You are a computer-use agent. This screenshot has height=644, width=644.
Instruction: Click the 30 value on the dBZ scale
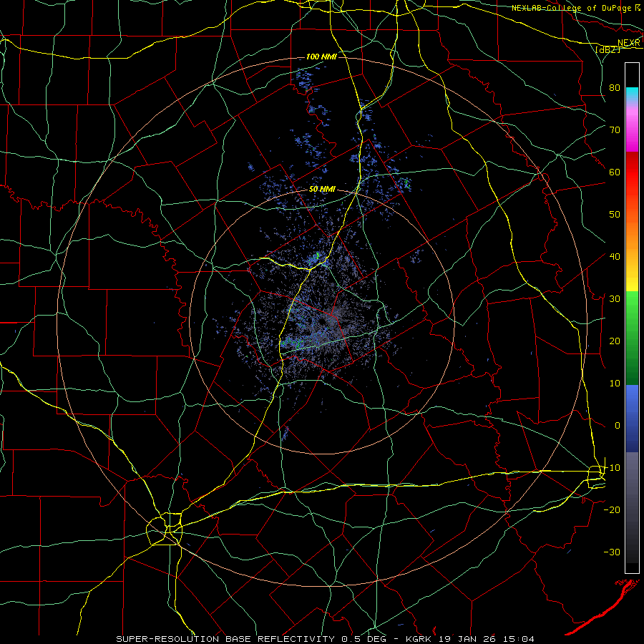coord(615,299)
